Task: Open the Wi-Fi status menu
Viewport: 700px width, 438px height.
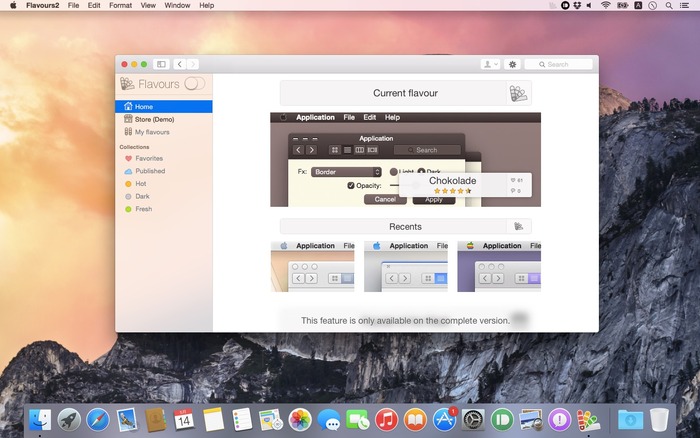Action: [606, 5]
